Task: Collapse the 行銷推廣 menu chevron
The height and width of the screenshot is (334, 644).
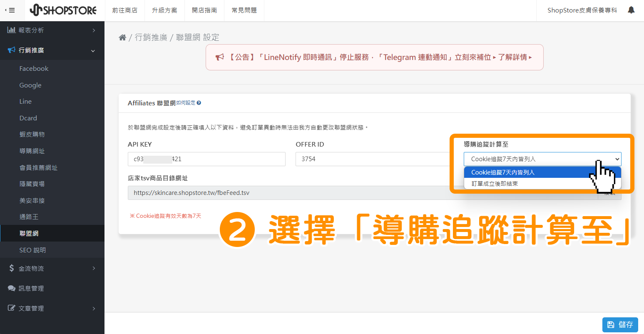Action: 93,51
